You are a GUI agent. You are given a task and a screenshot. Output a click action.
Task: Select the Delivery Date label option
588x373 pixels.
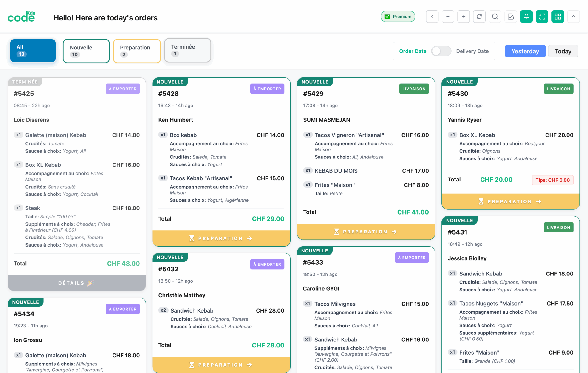tap(472, 51)
